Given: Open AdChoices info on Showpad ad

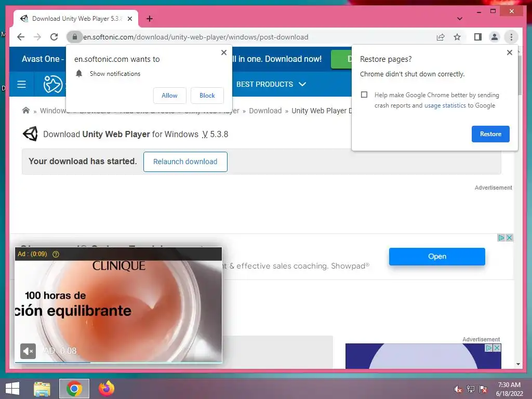Looking at the screenshot, I should (501, 237).
